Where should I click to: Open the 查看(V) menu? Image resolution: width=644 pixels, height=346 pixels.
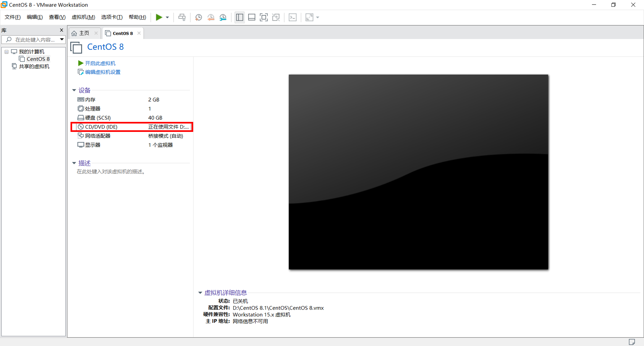pos(57,17)
